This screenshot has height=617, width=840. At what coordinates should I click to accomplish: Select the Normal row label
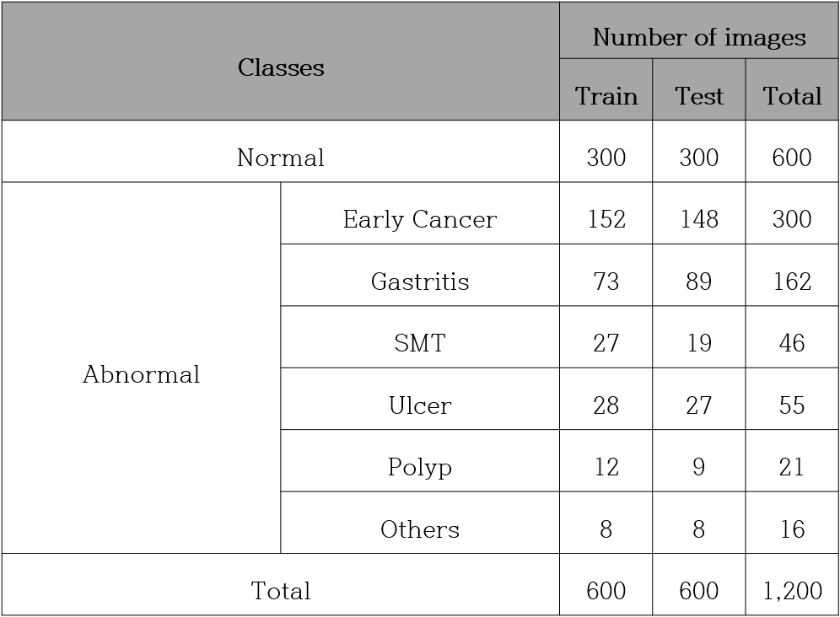point(281,151)
